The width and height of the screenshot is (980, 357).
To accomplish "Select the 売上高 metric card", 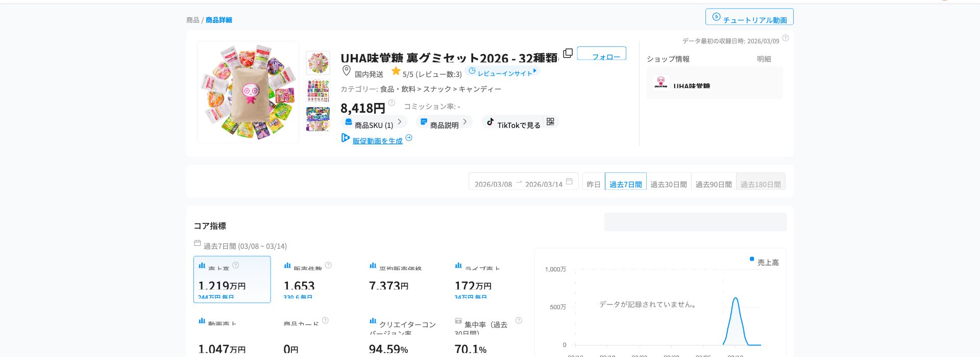I will tap(232, 279).
